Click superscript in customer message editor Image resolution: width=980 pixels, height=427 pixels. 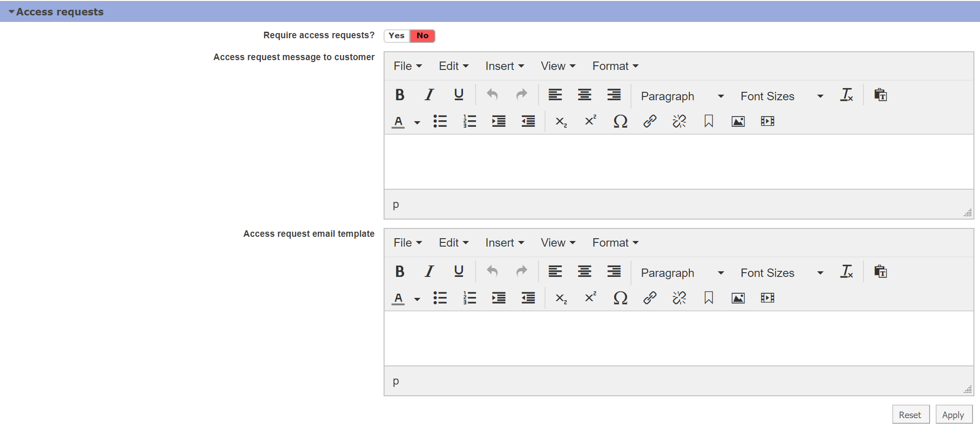tap(590, 121)
